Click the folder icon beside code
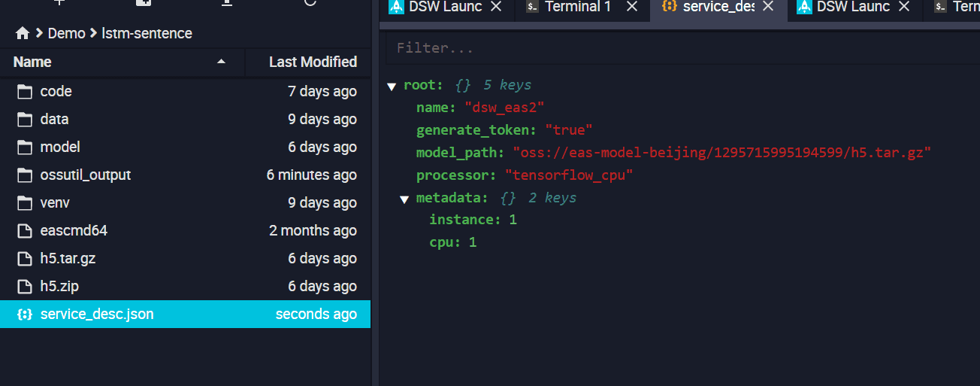 pos(26,92)
